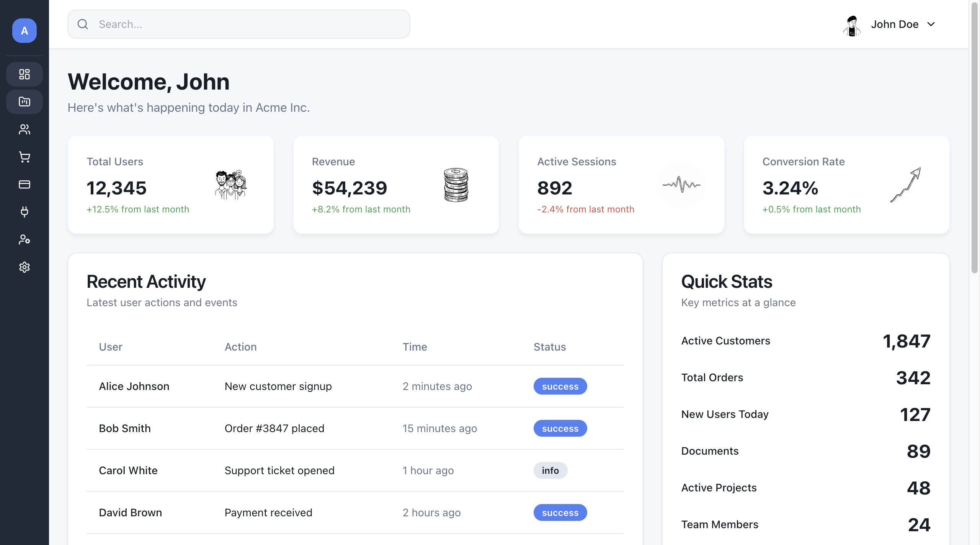Select the Bob Smith activity row
The image size is (980, 545).
[x=355, y=428]
